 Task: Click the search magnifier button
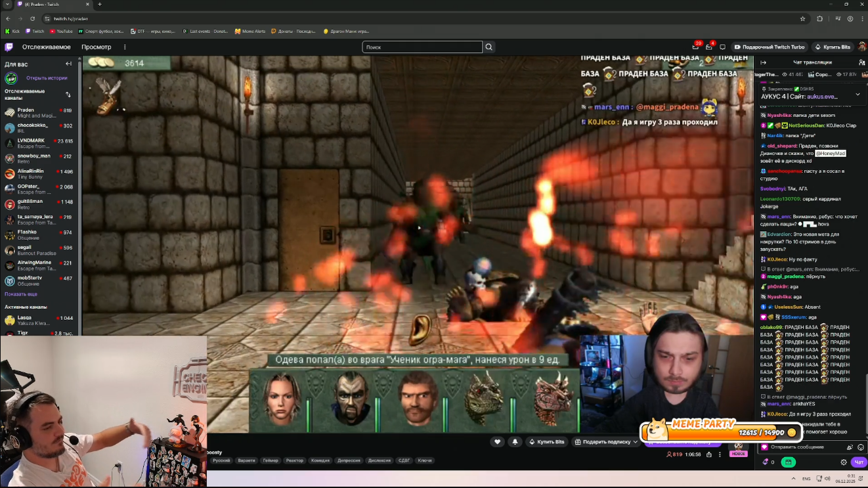pos(488,47)
